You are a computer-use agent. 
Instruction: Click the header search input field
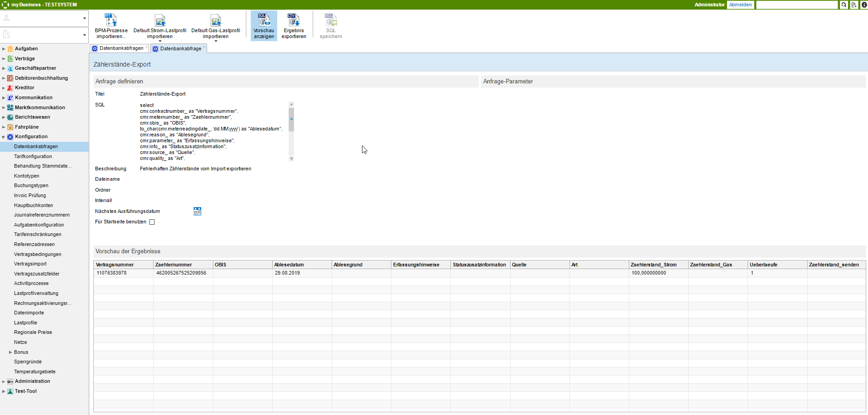point(797,5)
